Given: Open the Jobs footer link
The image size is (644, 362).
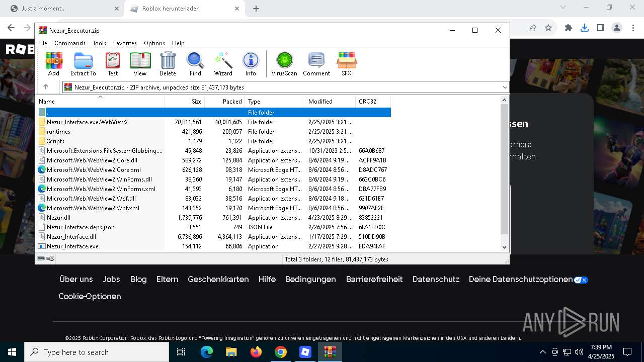Looking at the screenshot, I should 111,279.
